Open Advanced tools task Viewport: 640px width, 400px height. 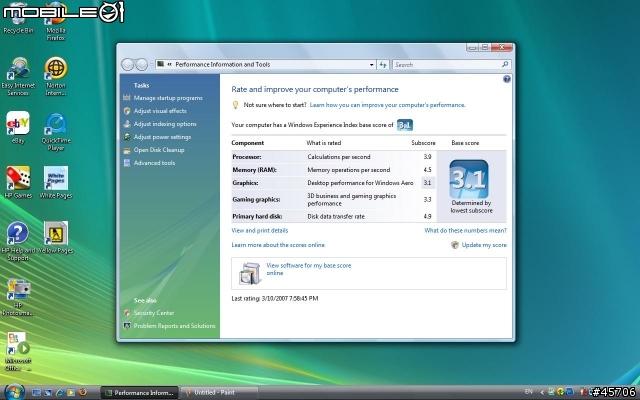(154, 163)
